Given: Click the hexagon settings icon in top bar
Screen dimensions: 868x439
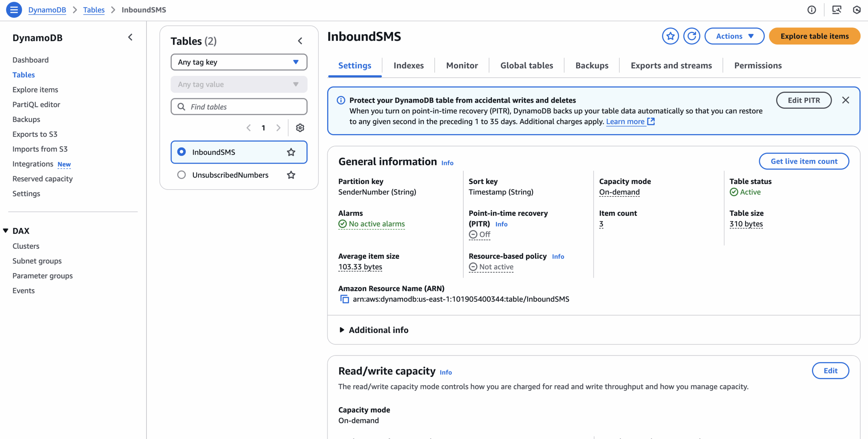Looking at the screenshot, I should (x=856, y=10).
